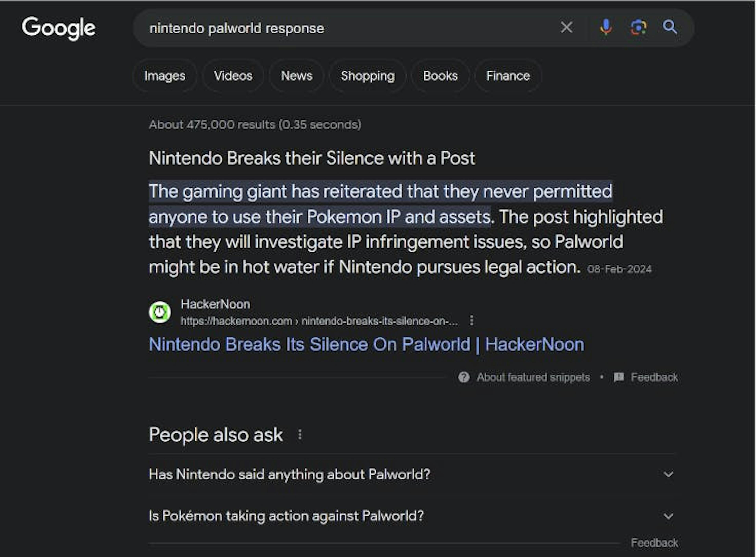This screenshot has height=557, width=756.
Task: Click the search magnifier icon
Action: (671, 28)
